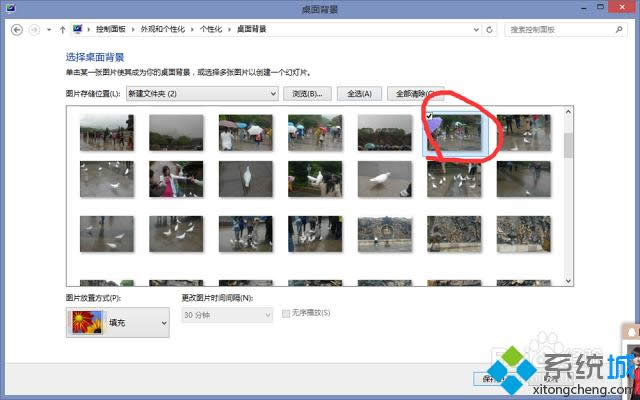Select the stone relief thumbnail, fifth in row three
Viewport: 640px width, 400px height.
click(x=385, y=234)
